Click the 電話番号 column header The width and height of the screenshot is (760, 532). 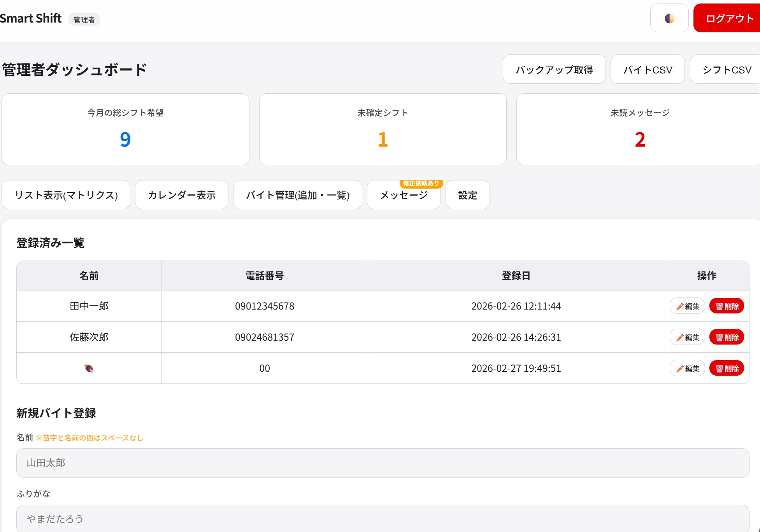[265, 276]
